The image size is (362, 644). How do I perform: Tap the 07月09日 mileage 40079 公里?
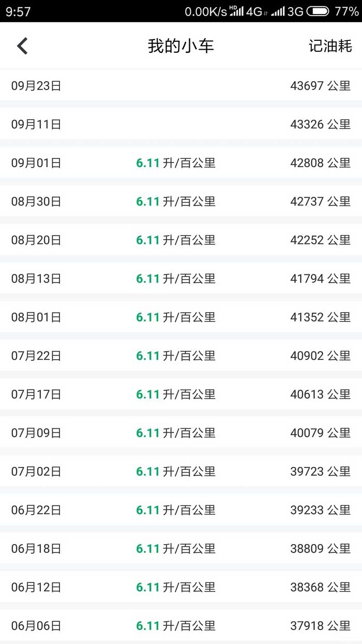[x=320, y=433]
